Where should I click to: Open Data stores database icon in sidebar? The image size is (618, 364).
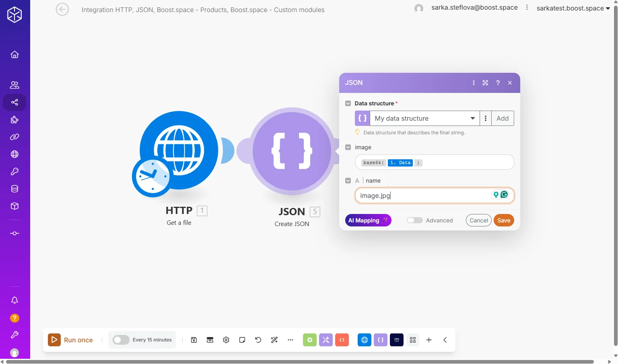[14, 189]
